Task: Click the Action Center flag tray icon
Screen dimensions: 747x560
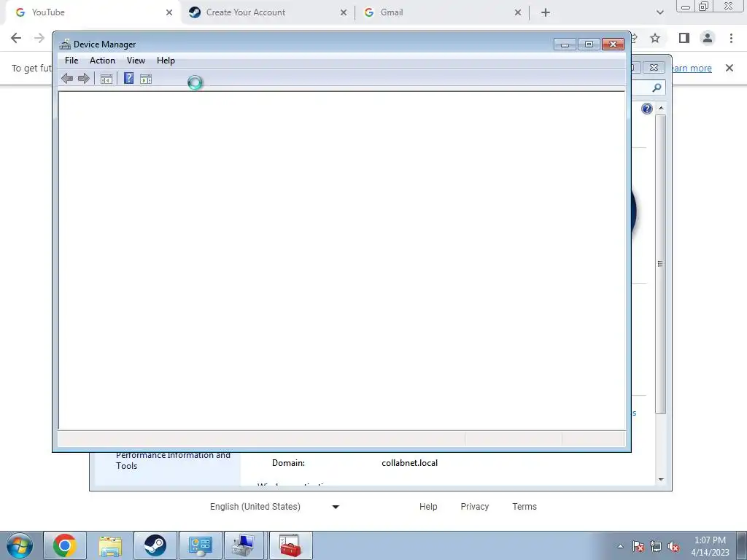Action: (x=638, y=547)
